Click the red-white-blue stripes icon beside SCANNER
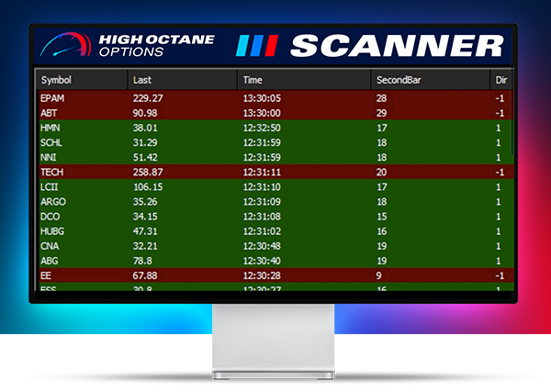This screenshot has width=551, height=392. 256,46
